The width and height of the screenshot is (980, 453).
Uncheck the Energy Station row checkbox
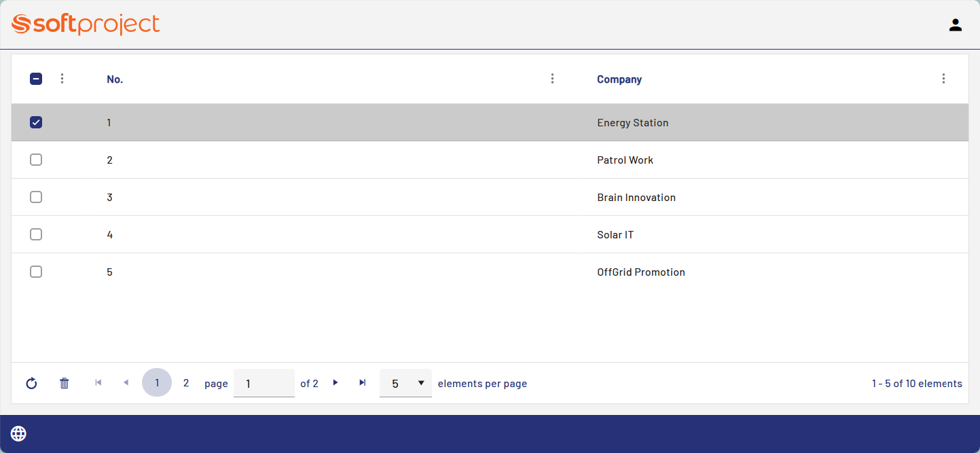[x=36, y=122]
